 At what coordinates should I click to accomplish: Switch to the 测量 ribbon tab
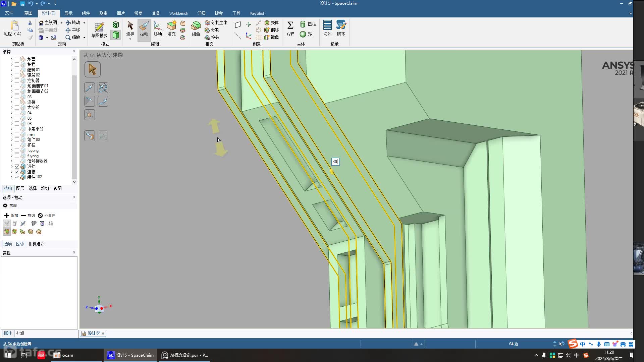point(103,13)
